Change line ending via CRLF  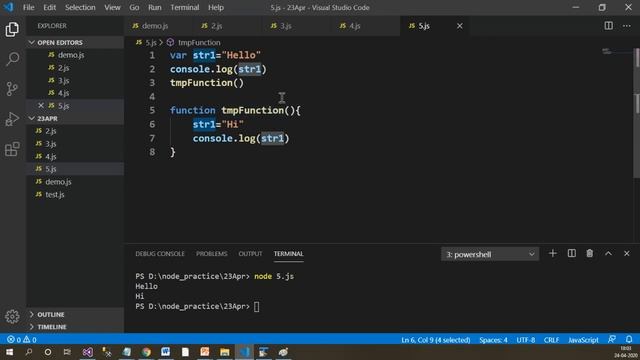coord(551,340)
